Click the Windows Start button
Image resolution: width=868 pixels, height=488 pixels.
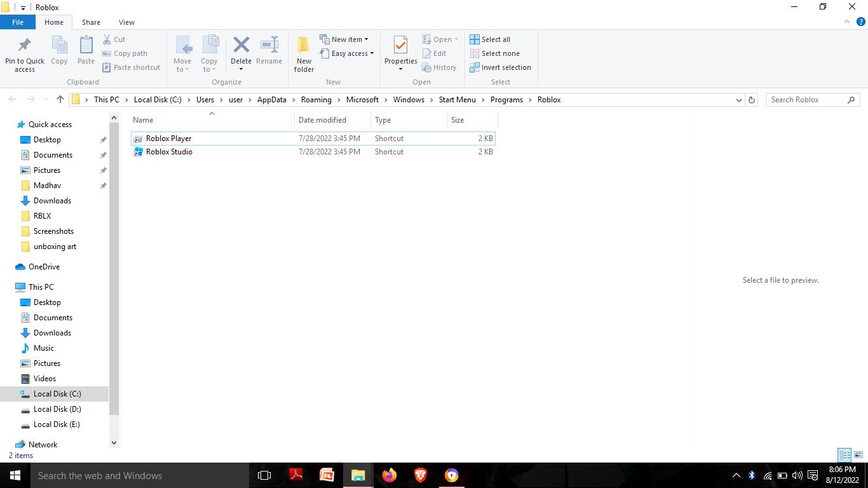click(x=15, y=475)
